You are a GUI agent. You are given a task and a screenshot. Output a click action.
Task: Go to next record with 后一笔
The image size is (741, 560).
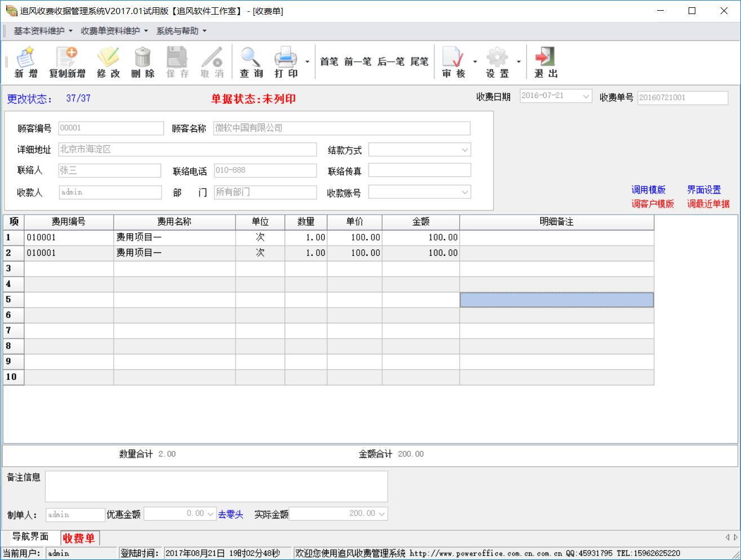pos(391,61)
